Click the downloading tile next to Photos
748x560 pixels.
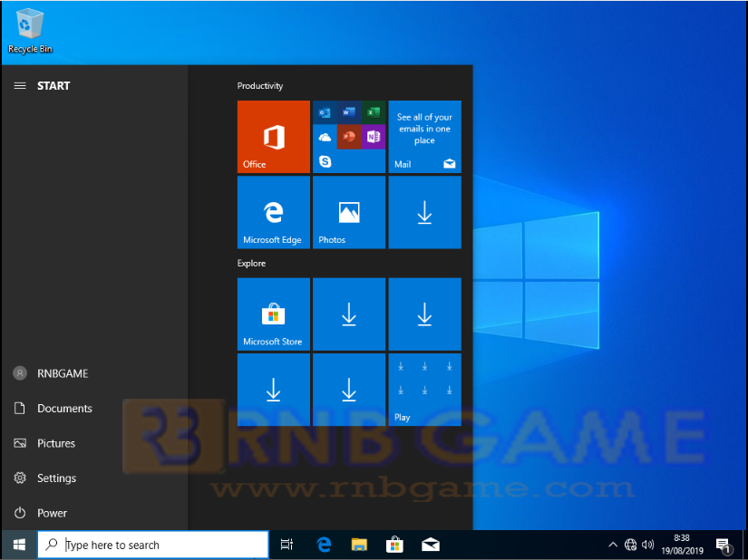[x=424, y=212]
